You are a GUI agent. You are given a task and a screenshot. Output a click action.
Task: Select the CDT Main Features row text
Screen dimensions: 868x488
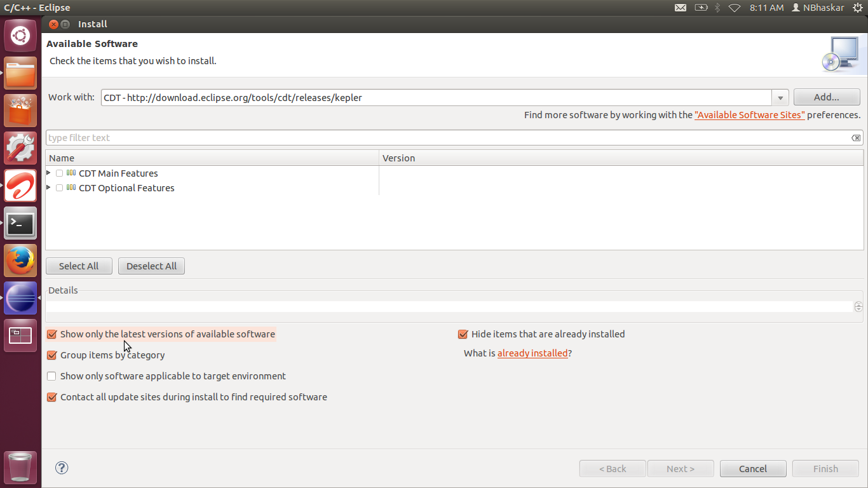(118, 173)
